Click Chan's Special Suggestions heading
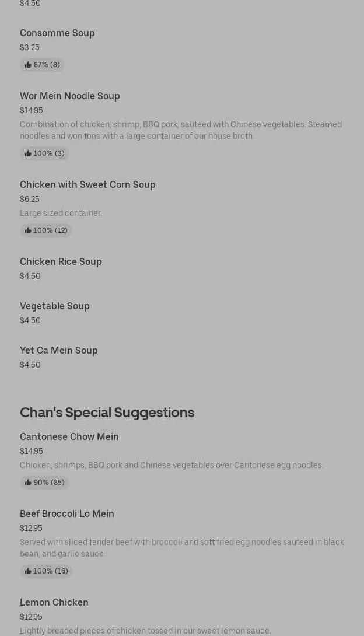 coord(107,413)
